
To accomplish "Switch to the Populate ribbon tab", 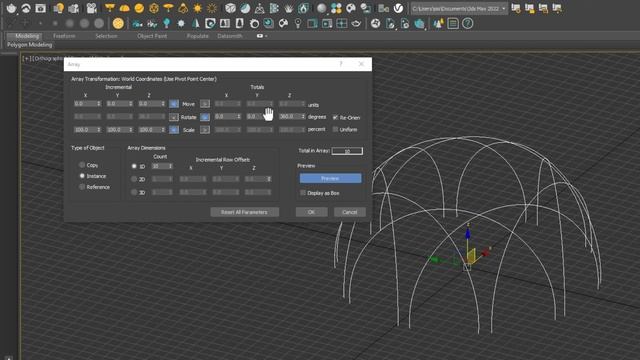I will click(x=198, y=36).
